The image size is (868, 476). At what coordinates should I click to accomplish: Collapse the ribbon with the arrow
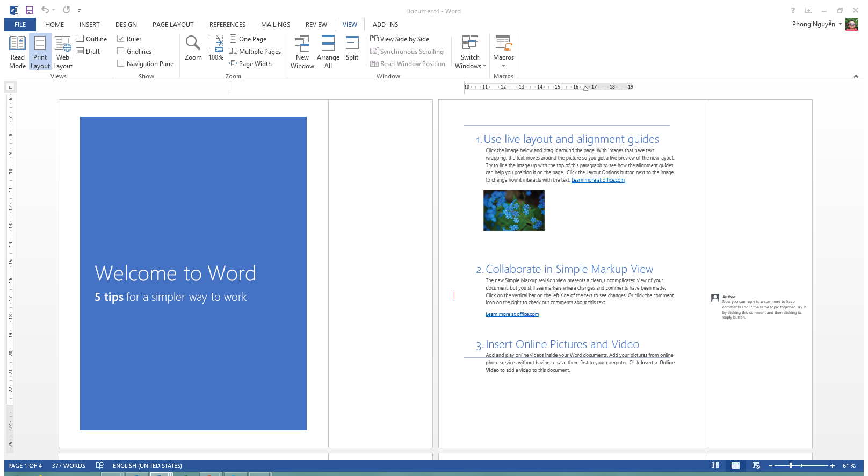click(856, 76)
